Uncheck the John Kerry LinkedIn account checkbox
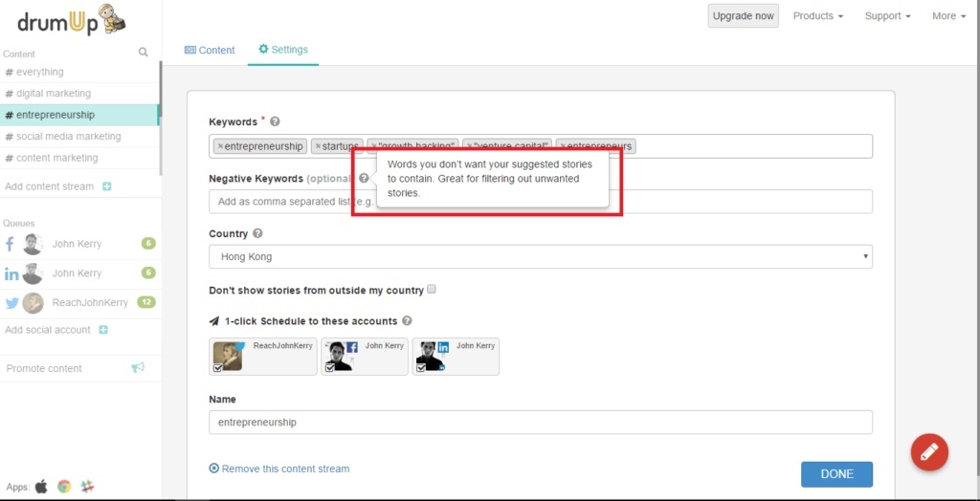Image resolution: width=980 pixels, height=501 pixels. coord(421,367)
